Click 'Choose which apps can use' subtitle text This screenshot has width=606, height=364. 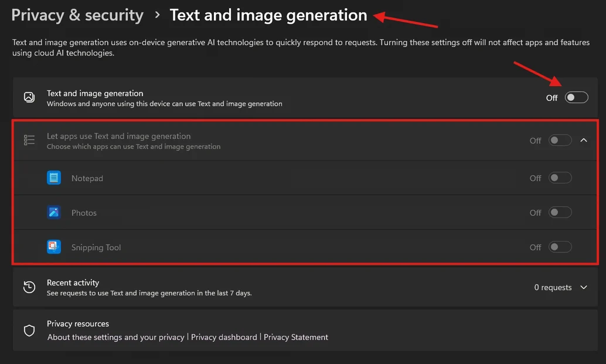pyautogui.click(x=134, y=147)
